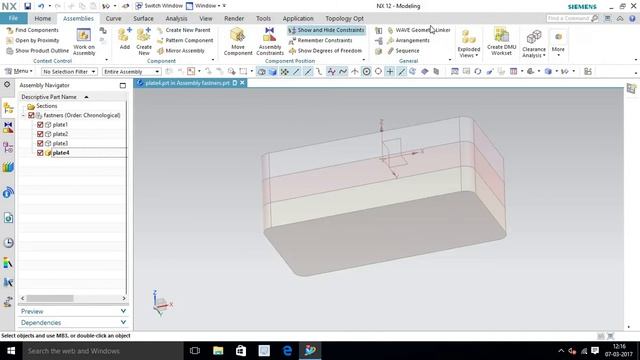Open the Edge browser in the taskbar
Viewport: 640px width, 360px height.
287,351
